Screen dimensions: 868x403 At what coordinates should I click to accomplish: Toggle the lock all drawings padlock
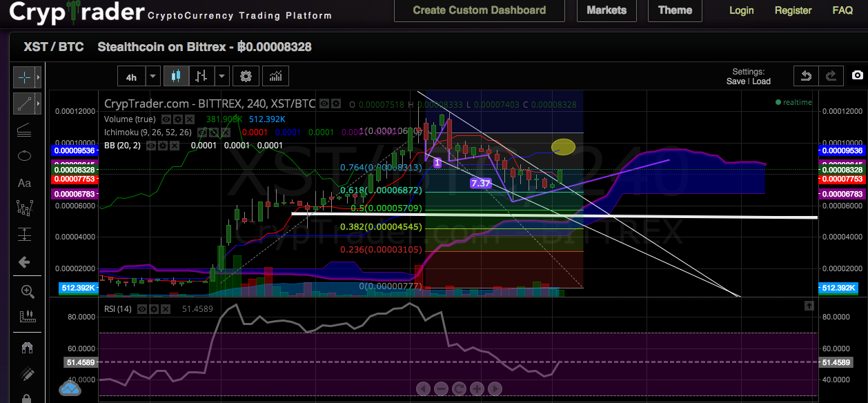pyautogui.click(x=26, y=397)
